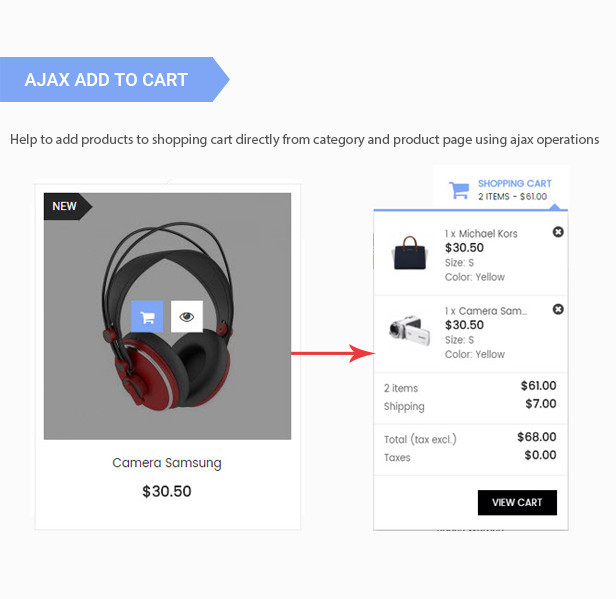This screenshot has height=599, width=616.
Task: Open the SHOPPING CART dropdown label
Action: [515, 183]
